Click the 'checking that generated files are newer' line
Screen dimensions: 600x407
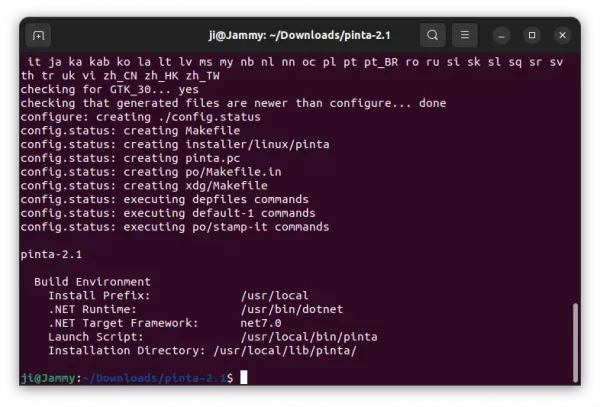click(x=233, y=103)
